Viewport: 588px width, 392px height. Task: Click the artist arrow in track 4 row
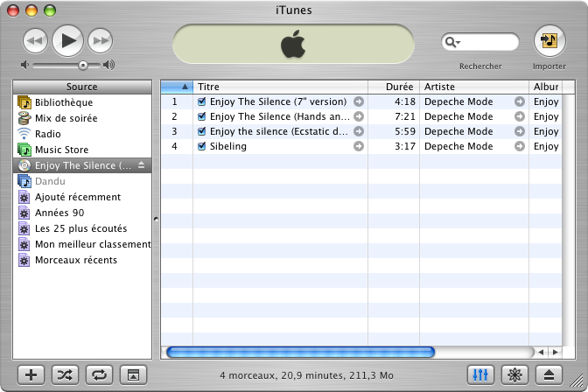click(520, 146)
